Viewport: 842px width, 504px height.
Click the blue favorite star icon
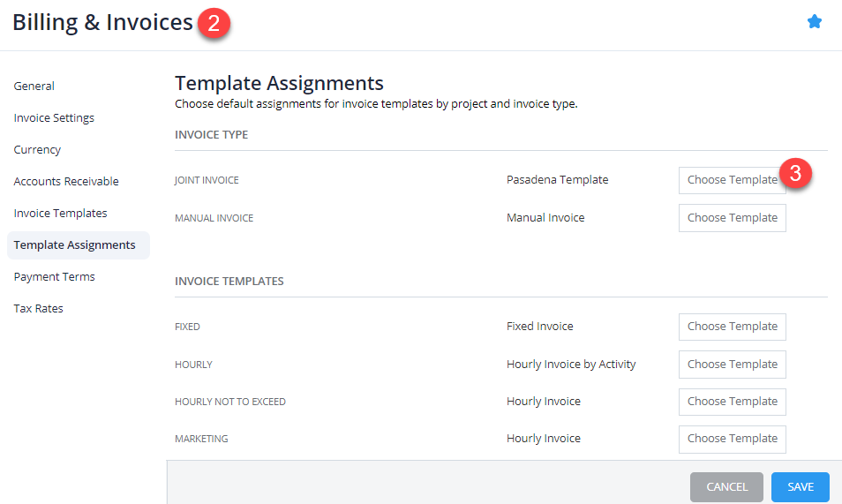[x=814, y=22]
